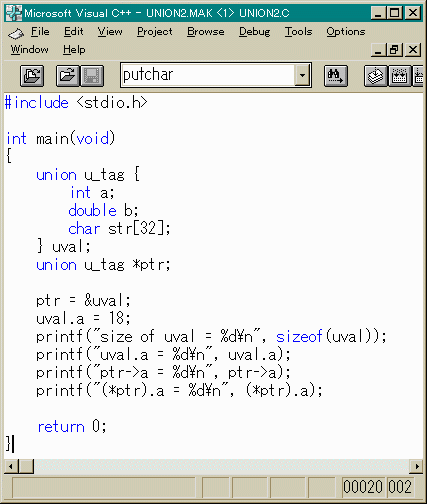Open the Browse menu

[x=205, y=31]
